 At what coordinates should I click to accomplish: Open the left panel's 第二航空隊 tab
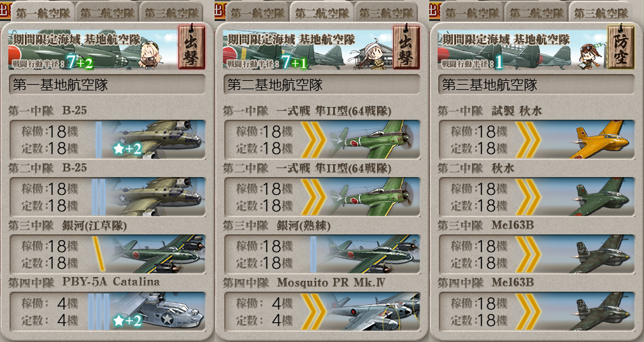point(107,12)
